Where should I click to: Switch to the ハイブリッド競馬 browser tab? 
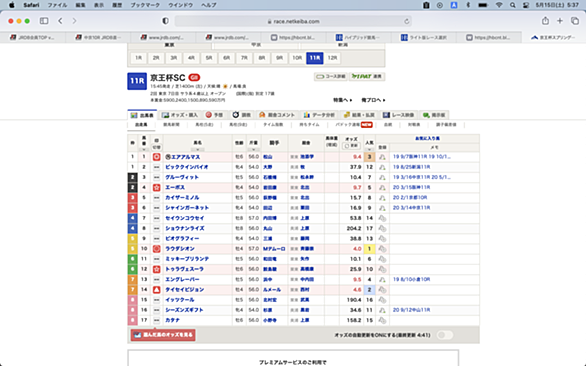click(358, 37)
